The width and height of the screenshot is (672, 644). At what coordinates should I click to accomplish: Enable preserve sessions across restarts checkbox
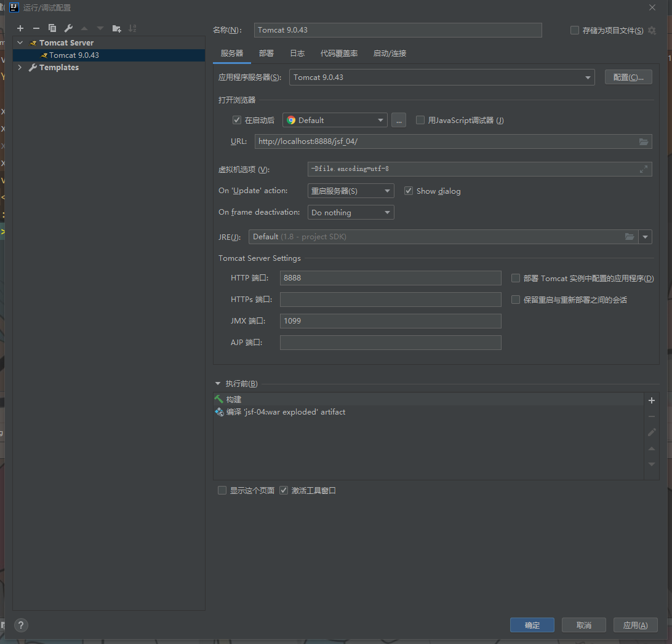pyautogui.click(x=516, y=300)
